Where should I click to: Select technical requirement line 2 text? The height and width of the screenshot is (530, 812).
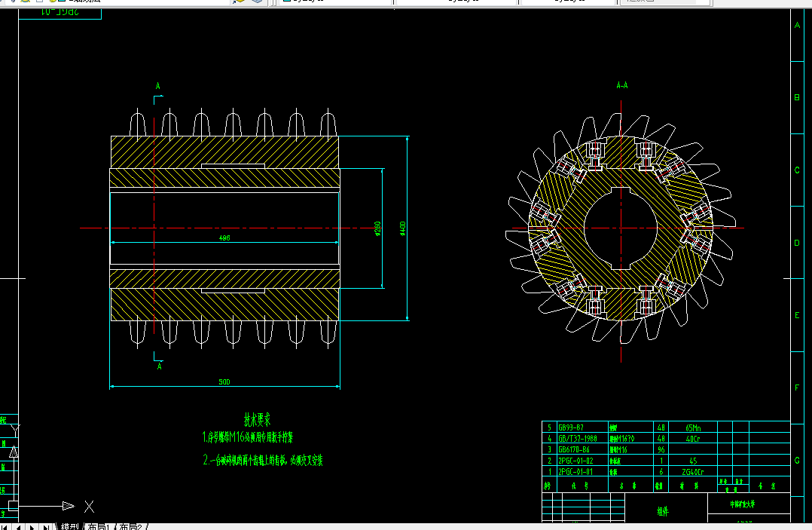(263, 460)
